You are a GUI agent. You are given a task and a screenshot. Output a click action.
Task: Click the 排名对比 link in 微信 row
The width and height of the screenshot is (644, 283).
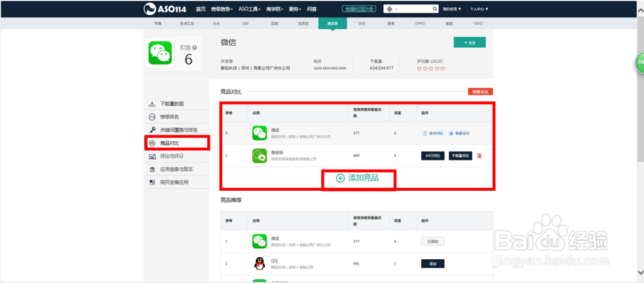pos(433,133)
